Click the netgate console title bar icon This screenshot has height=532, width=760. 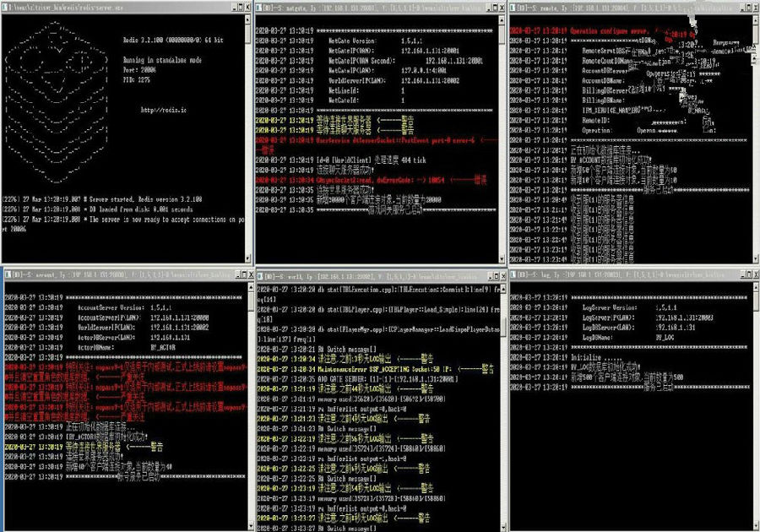[x=259, y=8]
